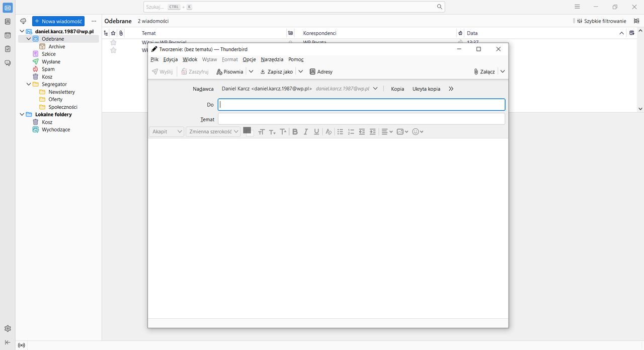Add an Ukryta kopia (BCC) field
Viewport: 644px width, 350px height.
point(426,89)
